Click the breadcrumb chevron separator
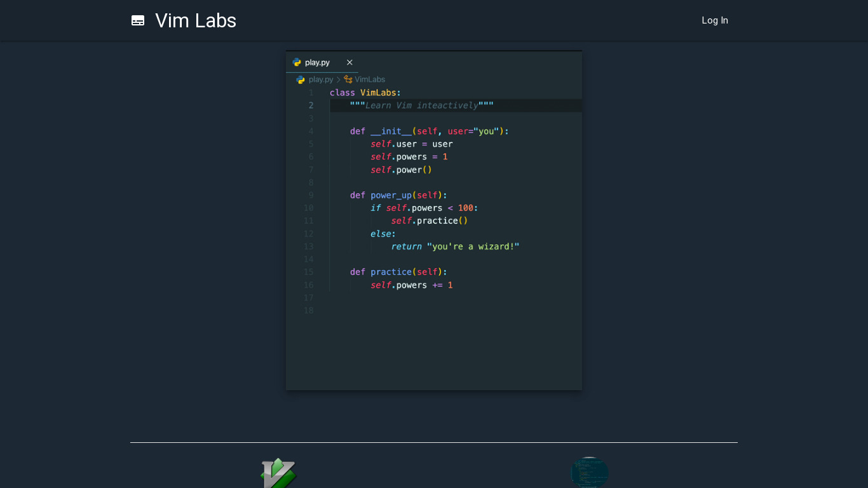868x488 pixels. [339, 79]
